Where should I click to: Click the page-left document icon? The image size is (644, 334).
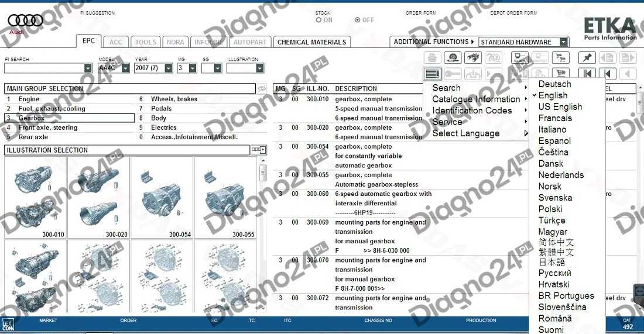(607, 58)
